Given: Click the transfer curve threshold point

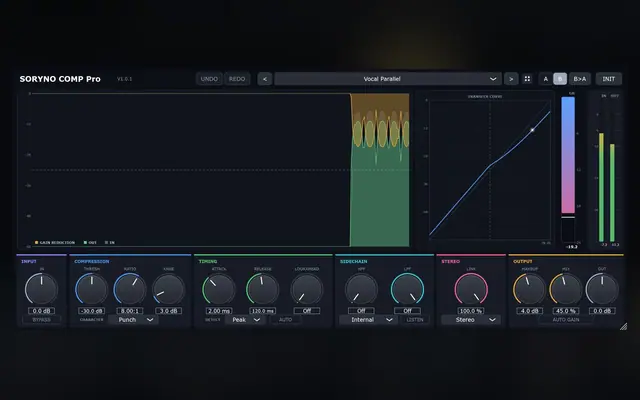Looking at the screenshot, I should (532, 130).
